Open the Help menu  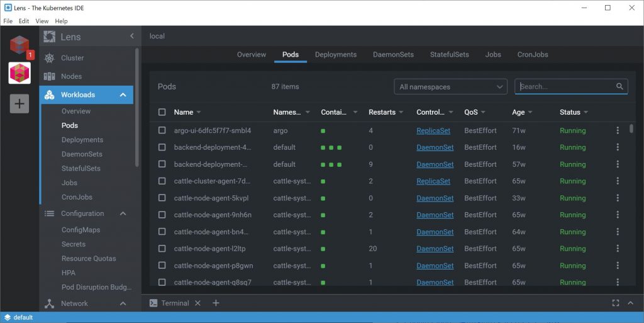click(x=61, y=21)
